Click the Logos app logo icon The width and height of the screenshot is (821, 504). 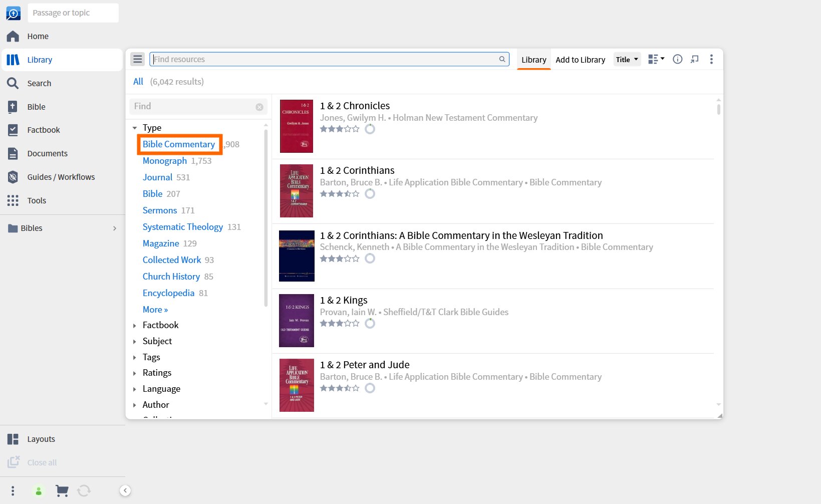(13, 13)
